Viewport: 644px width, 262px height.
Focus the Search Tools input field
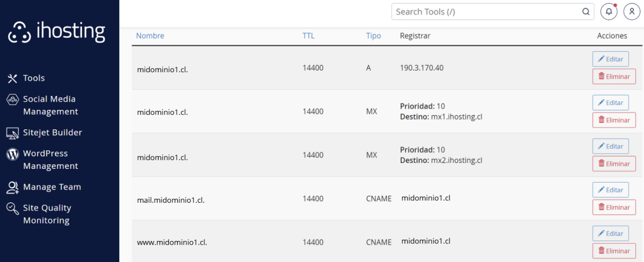coord(486,12)
